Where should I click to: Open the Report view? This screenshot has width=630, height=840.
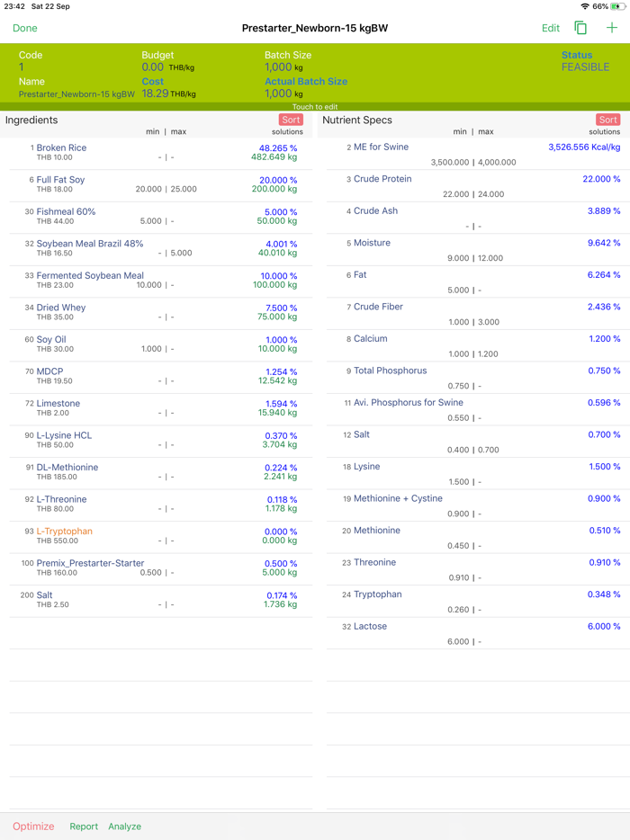click(84, 827)
